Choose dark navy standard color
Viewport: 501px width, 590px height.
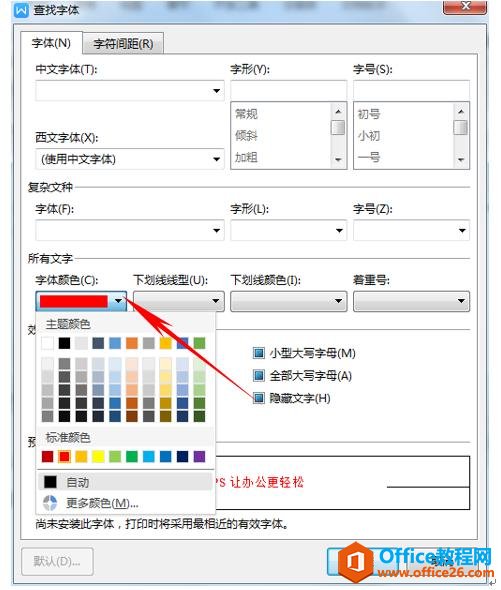pyautogui.click(x=183, y=456)
